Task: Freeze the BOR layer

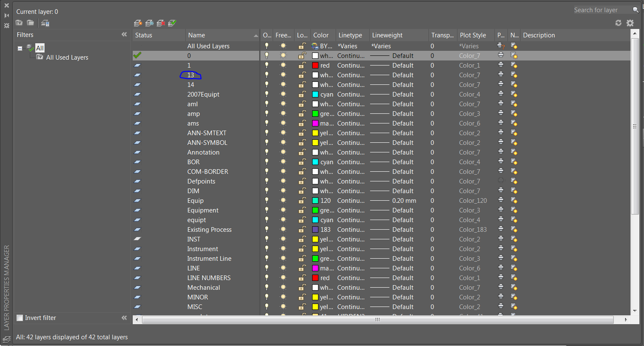Action: pyautogui.click(x=283, y=162)
